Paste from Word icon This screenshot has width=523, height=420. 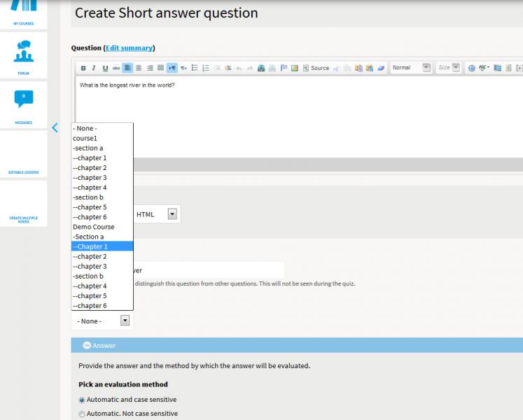[x=370, y=68]
